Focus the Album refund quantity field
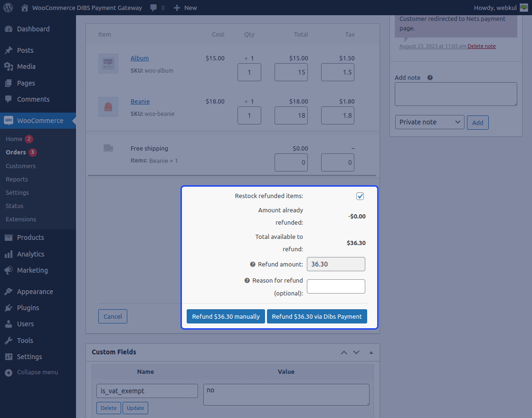The image size is (532, 418). point(249,72)
